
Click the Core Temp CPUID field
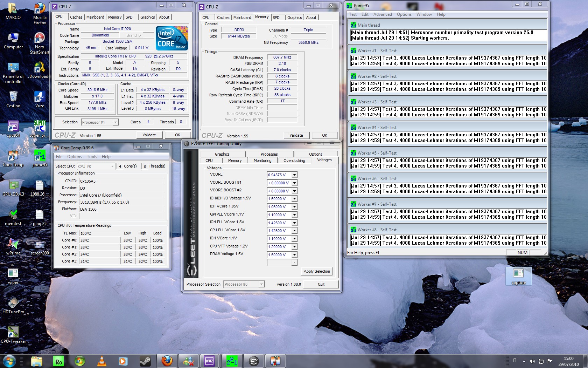(x=122, y=181)
